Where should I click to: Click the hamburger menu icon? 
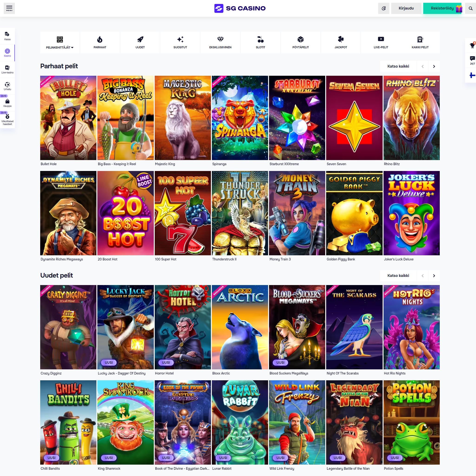[9, 8]
